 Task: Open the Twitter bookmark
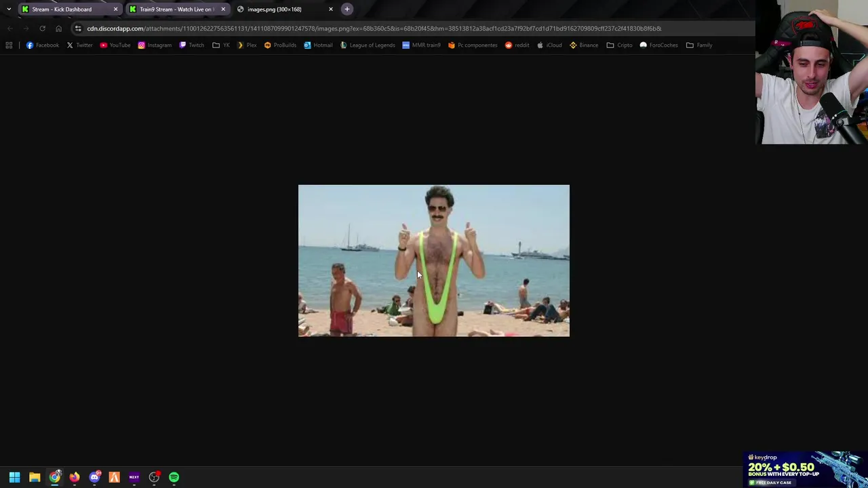pyautogui.click(x=79, y=45)
